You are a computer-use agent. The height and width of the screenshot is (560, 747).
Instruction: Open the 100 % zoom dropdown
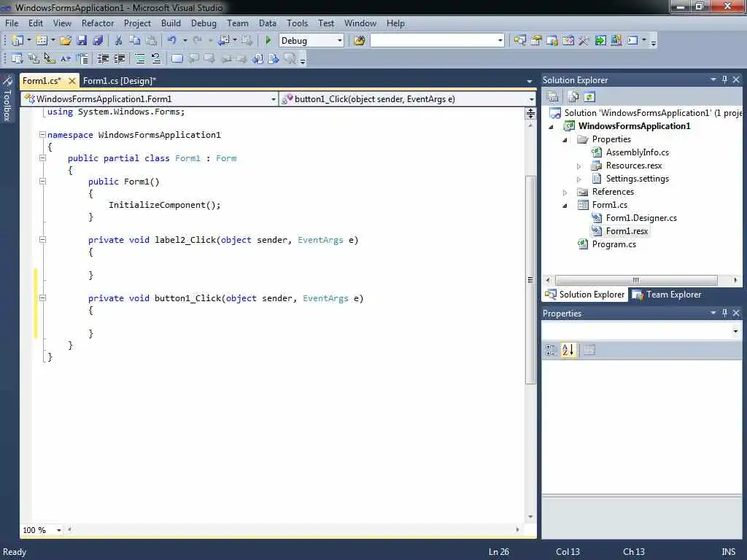58,530
